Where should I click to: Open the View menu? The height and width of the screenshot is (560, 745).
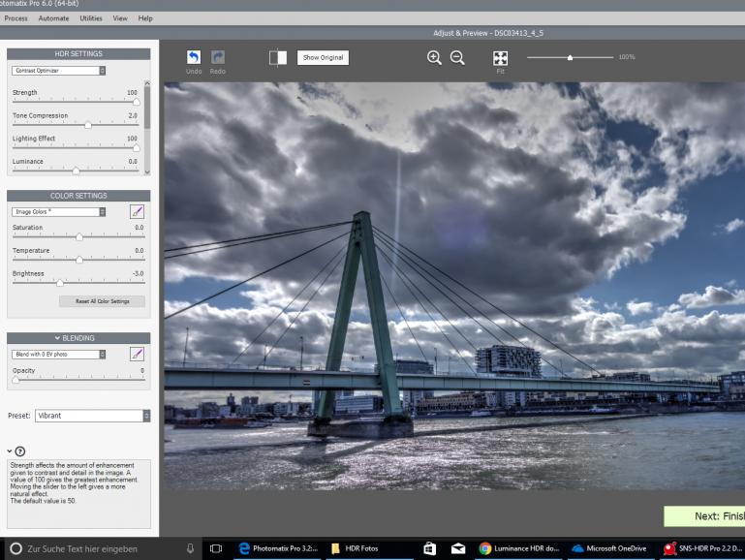point(120,18)
